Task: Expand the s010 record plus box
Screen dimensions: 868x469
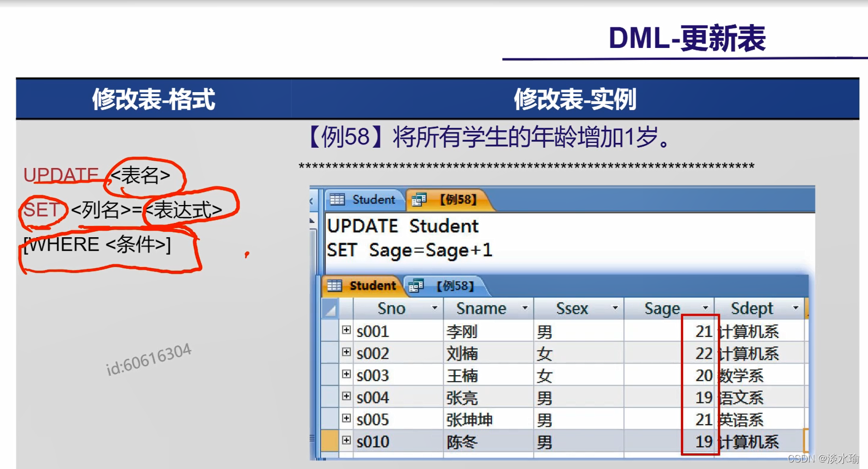Action: tap(346, 440)
